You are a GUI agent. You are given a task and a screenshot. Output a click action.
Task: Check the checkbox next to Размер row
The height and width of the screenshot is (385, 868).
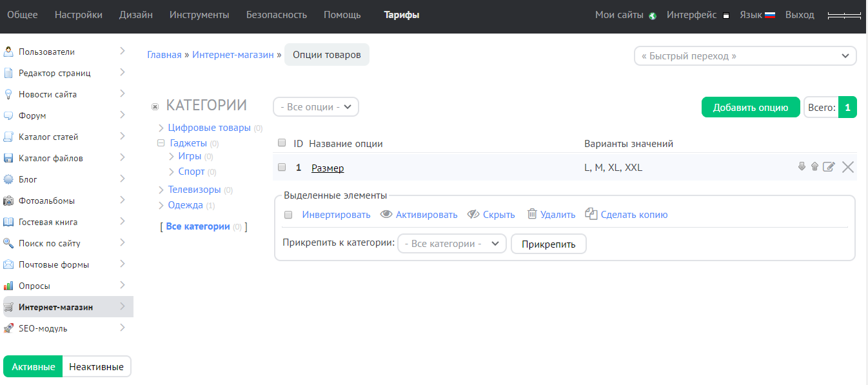281,166
